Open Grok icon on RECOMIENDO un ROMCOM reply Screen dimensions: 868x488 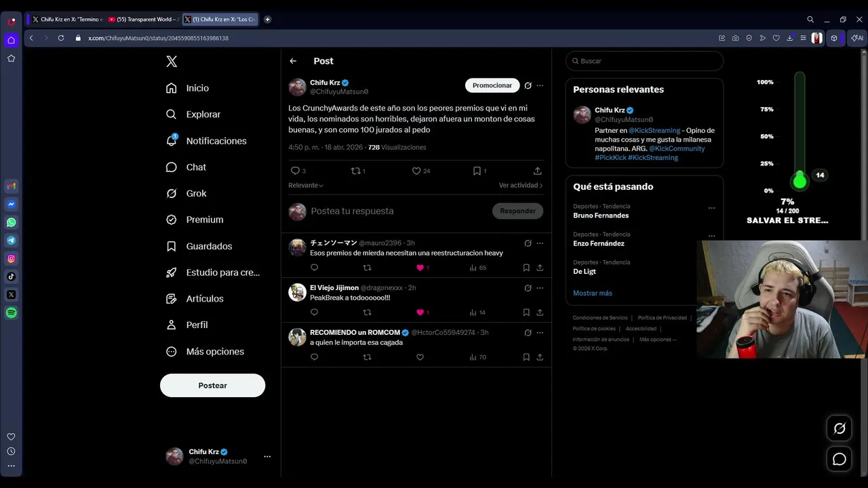point(528,332)
